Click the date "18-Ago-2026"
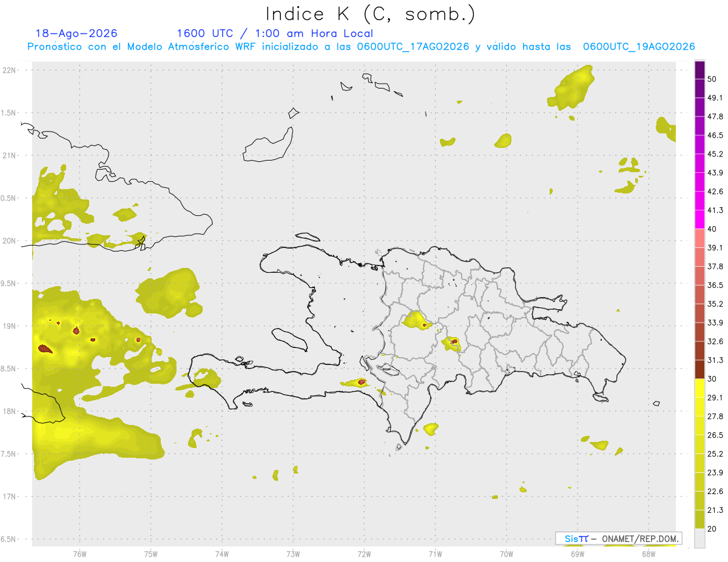The height and width of the screenshot is (562, 728). 76,33
